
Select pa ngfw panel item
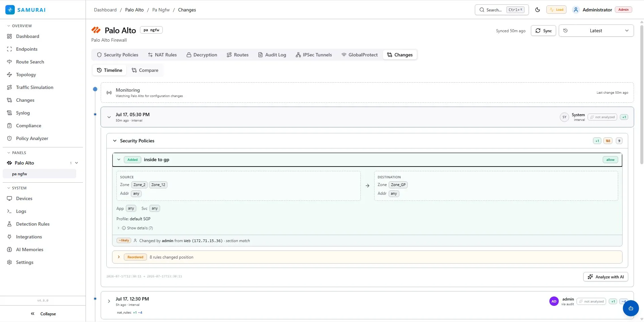click(x=39, y=174)
